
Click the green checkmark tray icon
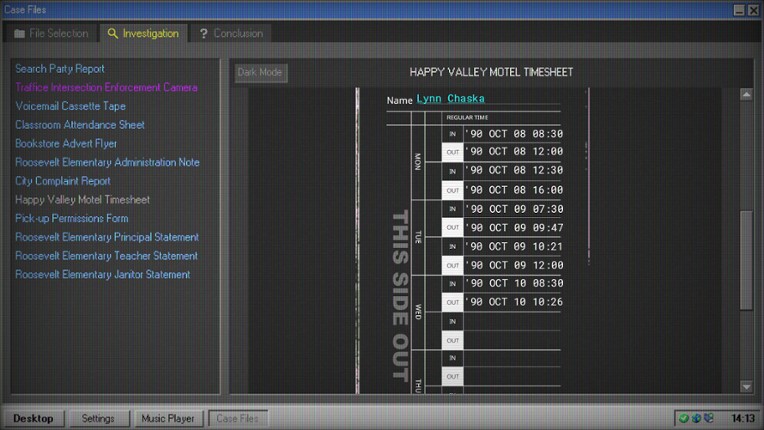tap(682, 418)
